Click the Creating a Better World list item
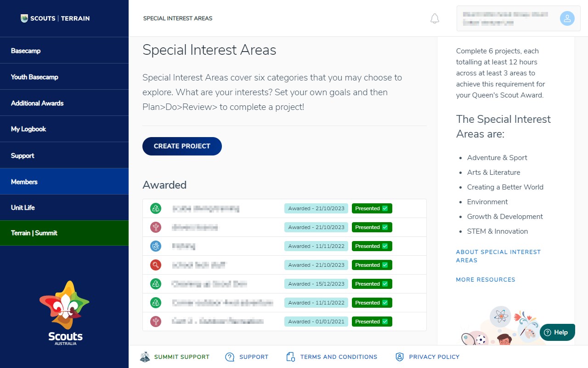This screenshot has height=368, width=588. coord(505,187)
